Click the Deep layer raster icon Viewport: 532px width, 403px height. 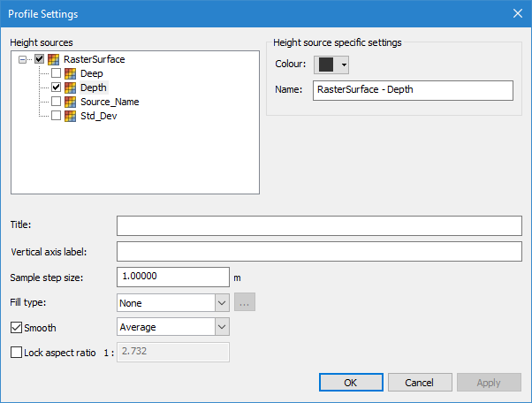point(70,73)
